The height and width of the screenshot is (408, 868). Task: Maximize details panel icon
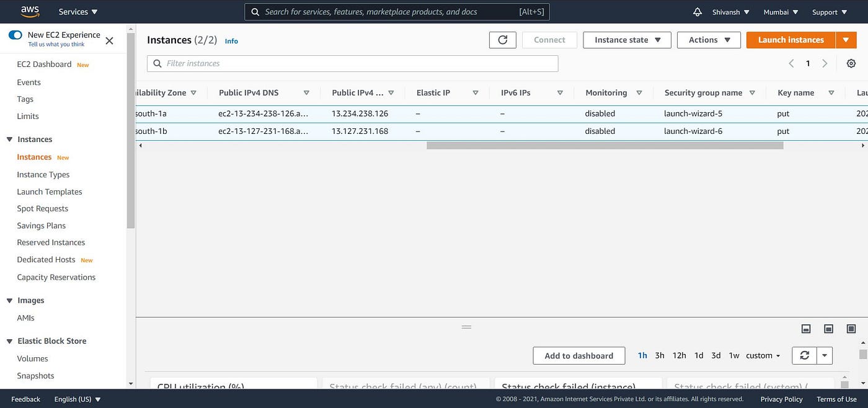click(x=851, y=329)
